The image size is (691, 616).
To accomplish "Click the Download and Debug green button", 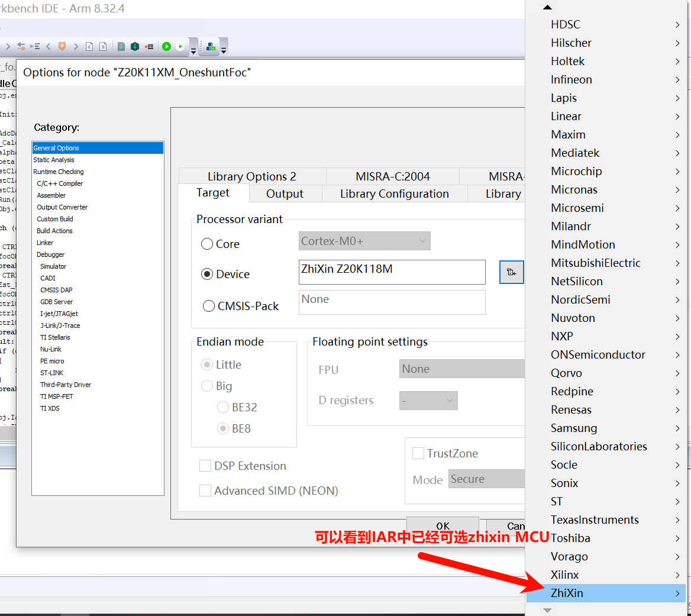I will [x=167, y=46].
